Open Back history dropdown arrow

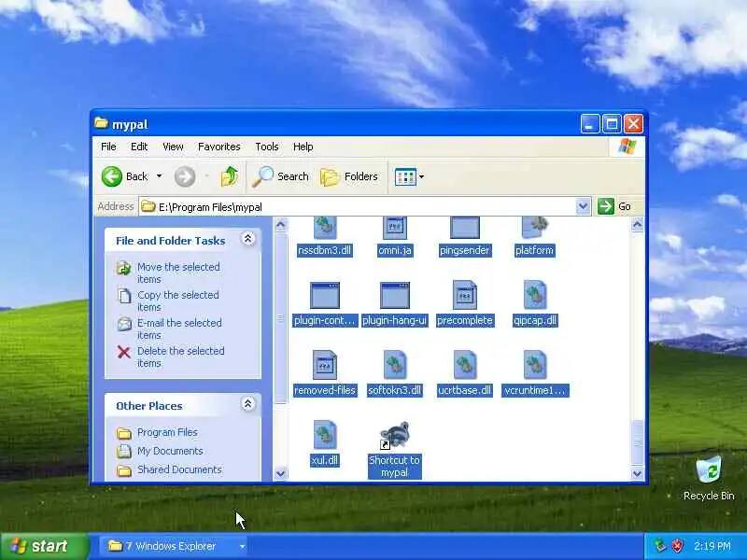coord(159,176)
